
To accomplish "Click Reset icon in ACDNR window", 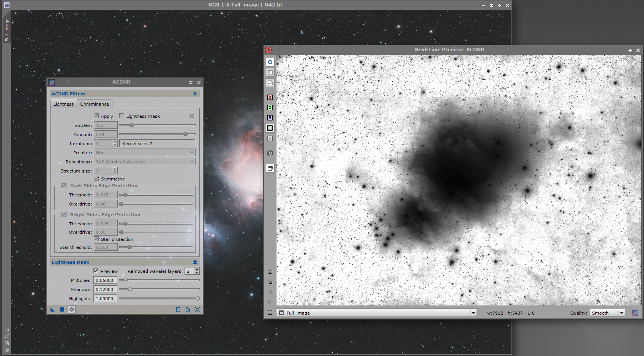I will [x=197, y=310].
